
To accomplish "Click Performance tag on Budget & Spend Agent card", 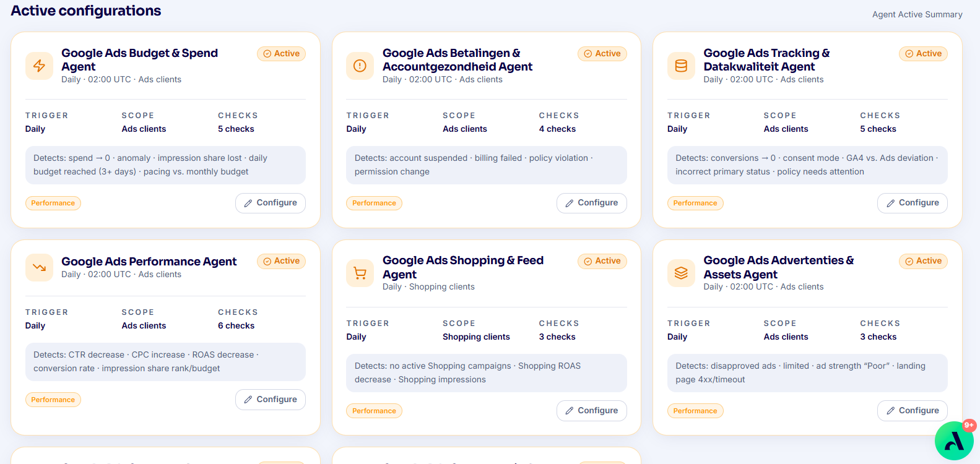I will [53, 203].
